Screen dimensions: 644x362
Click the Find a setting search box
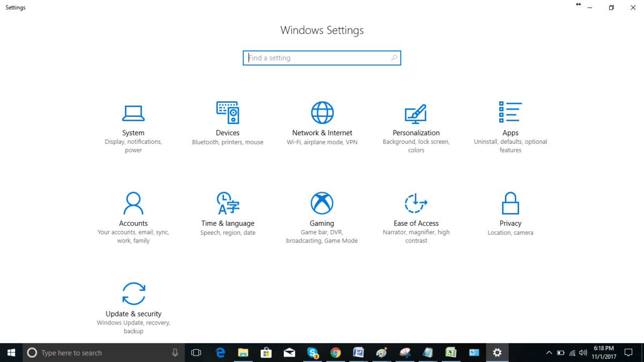(x=317, y=58)
